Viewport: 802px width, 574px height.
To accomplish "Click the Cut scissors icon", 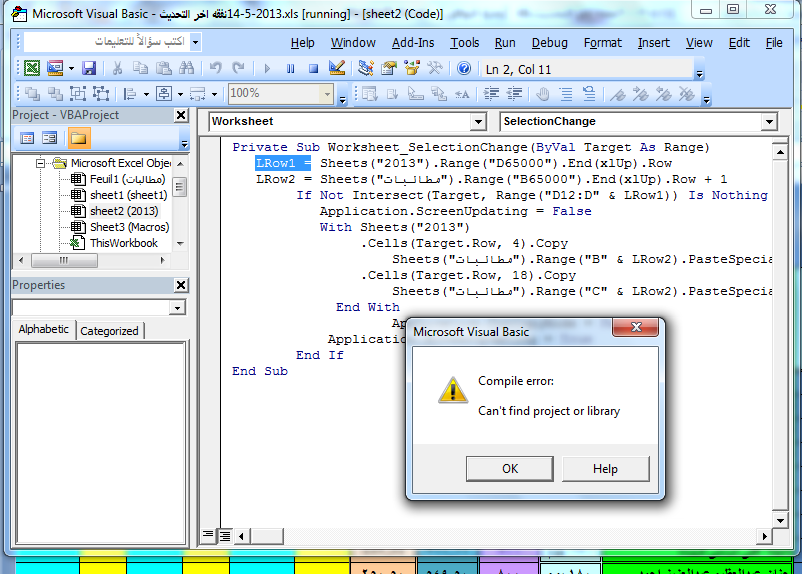I will coord(117,68).
